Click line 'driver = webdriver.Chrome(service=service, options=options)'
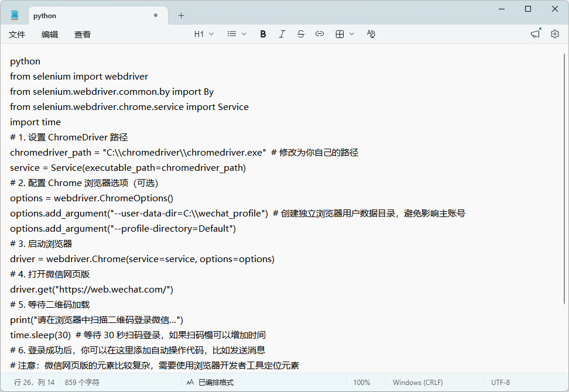 [142, 259]
